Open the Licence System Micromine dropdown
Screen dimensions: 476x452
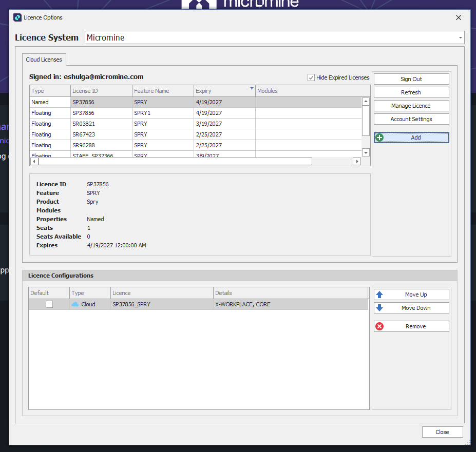coord(460,37)
